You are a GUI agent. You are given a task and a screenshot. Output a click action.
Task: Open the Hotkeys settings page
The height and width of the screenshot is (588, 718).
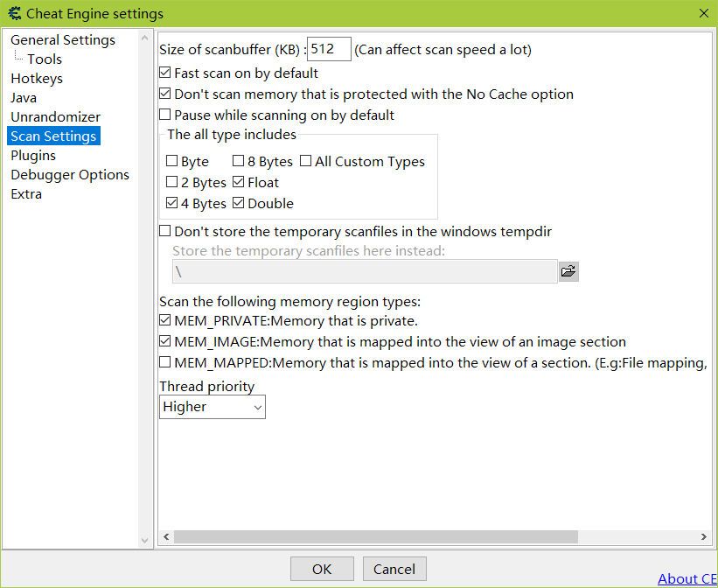click(37, 79)
